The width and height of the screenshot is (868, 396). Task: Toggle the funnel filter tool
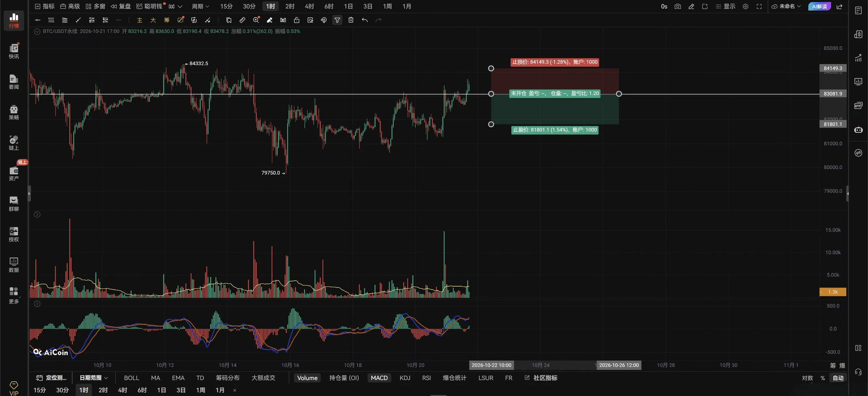[x=337, y=20]
